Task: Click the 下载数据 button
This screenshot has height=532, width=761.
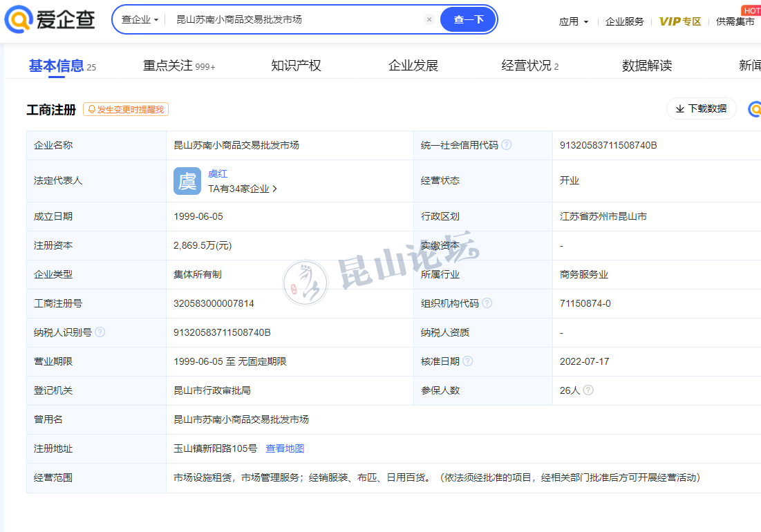Action: coord(701,108)
